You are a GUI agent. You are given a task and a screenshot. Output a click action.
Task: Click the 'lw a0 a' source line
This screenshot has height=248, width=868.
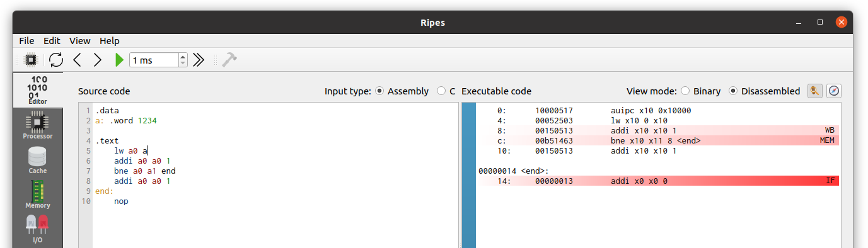pos(130,150)
